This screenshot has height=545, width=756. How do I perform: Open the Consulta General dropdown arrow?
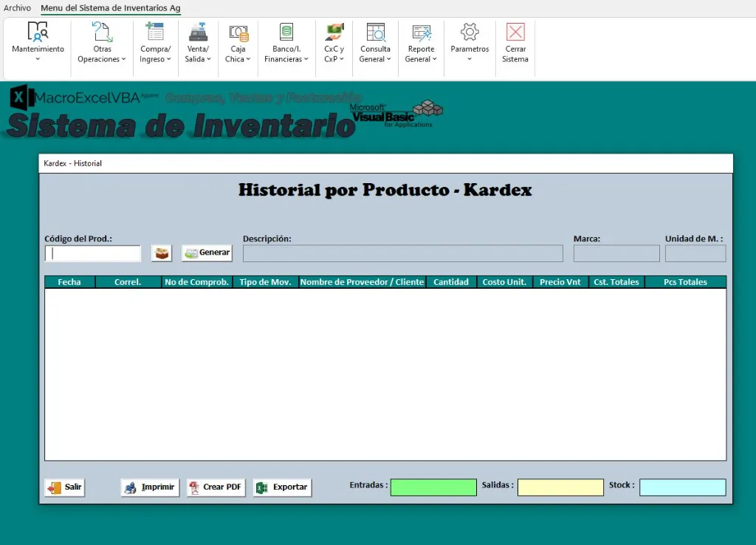pyautogui.click(x=389, y=59)
